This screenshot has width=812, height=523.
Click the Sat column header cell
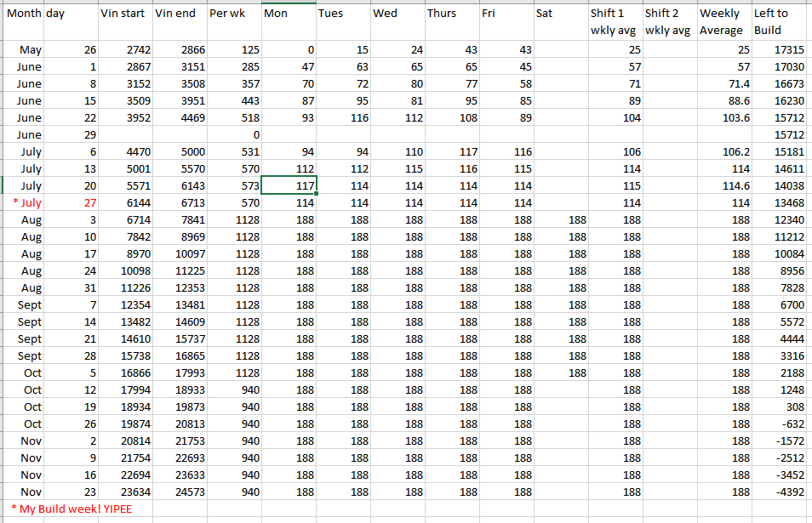click(x=560, y=14)
